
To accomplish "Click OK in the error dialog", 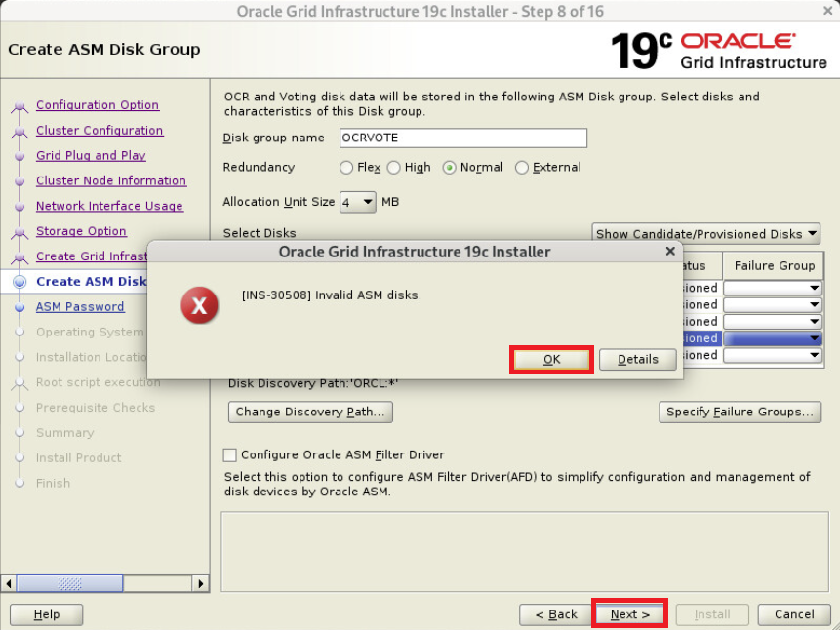I will [x=551, y=360].
